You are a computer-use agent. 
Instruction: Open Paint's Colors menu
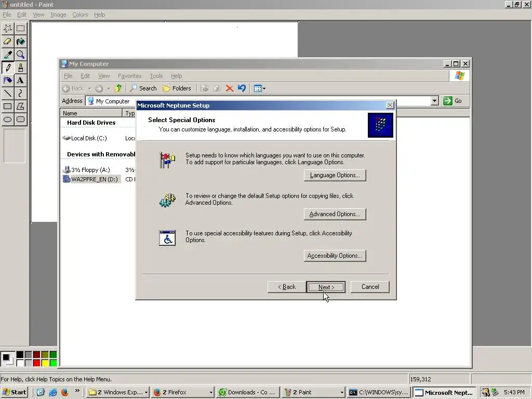click(80, 15)
